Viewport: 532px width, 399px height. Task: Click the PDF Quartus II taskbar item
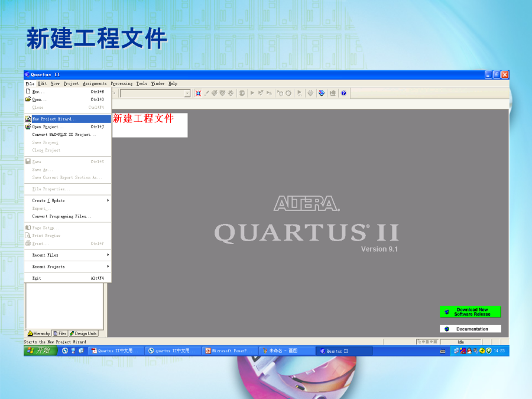click(116, 351)
